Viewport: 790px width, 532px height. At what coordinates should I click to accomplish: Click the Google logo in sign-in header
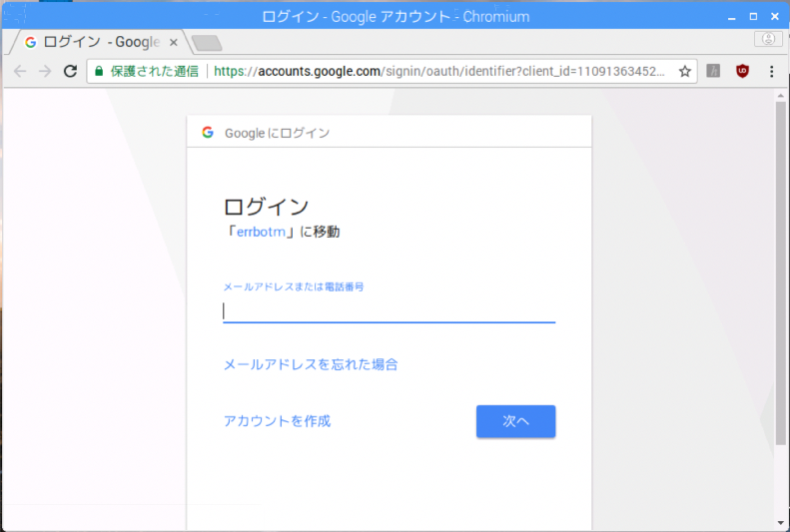208,133
